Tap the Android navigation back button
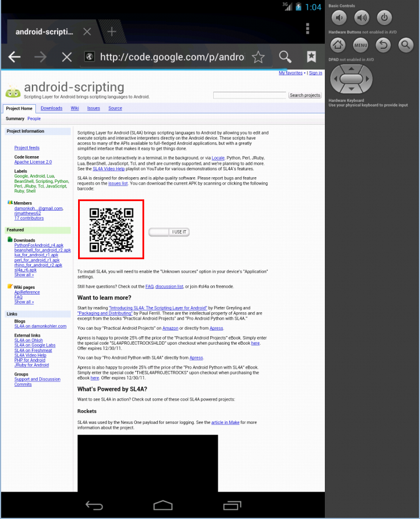The height and width of the screenshot is (519, 420). 95,505
